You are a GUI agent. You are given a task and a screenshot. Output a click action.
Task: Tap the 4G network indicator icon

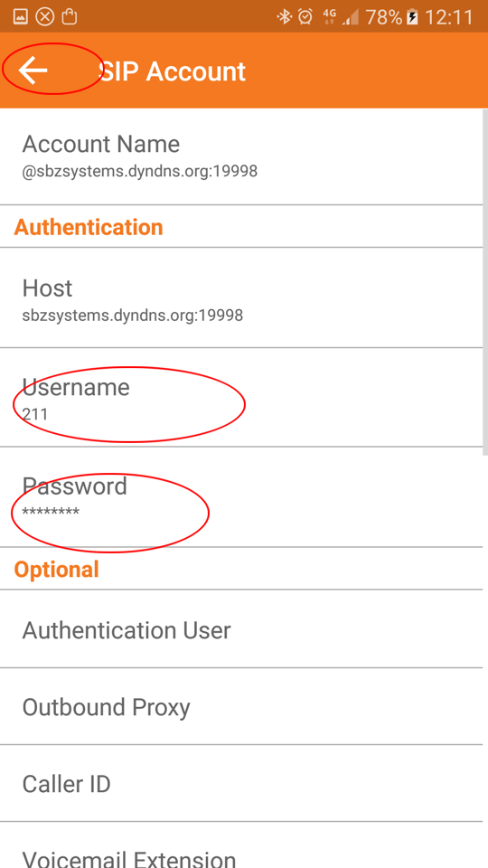[330, 17]
